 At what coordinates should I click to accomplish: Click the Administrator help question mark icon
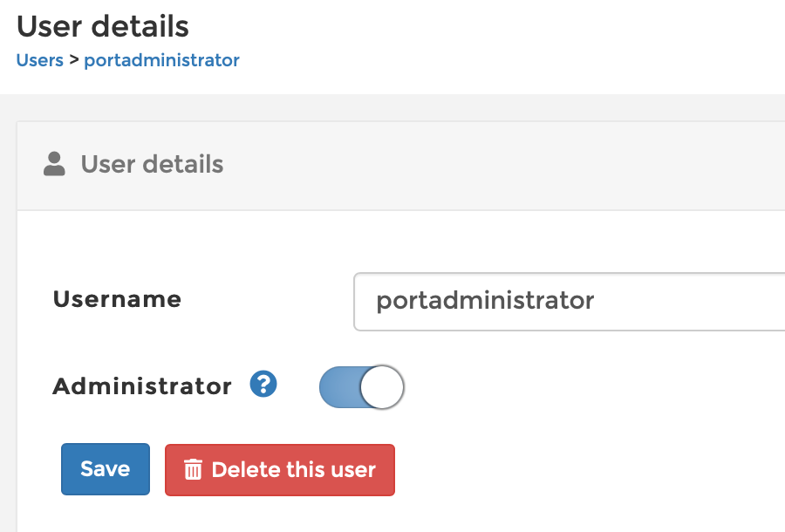click(x=263, y=385)
